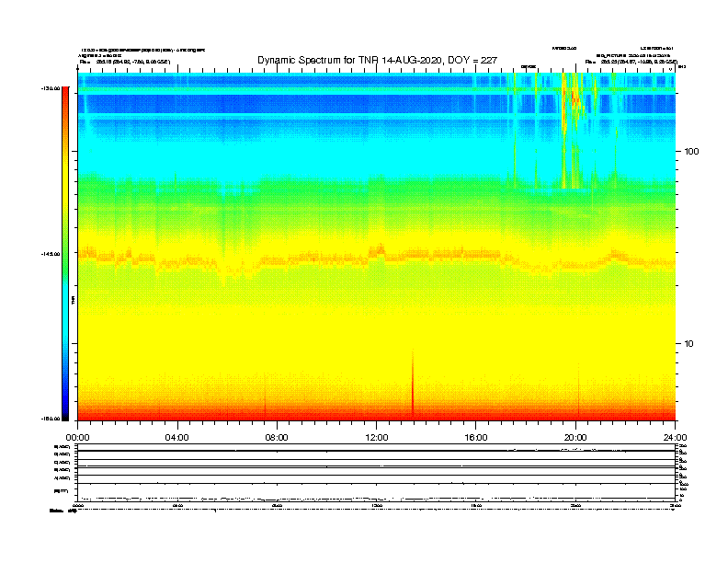Click the bottom multi-row time series panel
Viewport: 728px width, 563px height.
376,473
